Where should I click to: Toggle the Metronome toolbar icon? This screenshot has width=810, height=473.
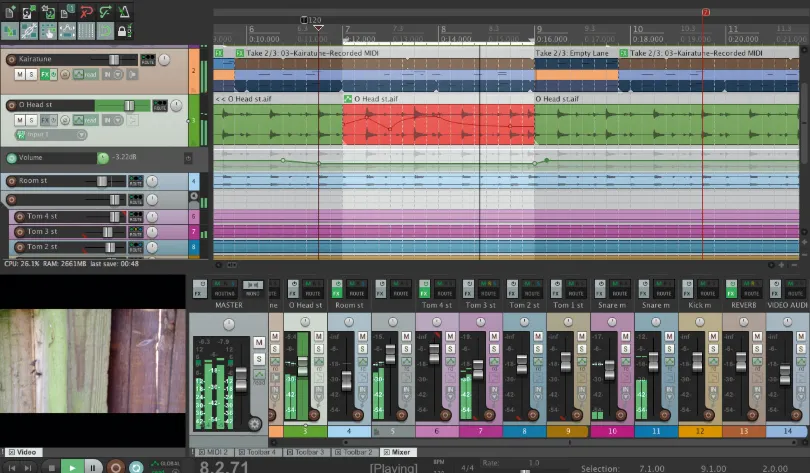point(124,11)
